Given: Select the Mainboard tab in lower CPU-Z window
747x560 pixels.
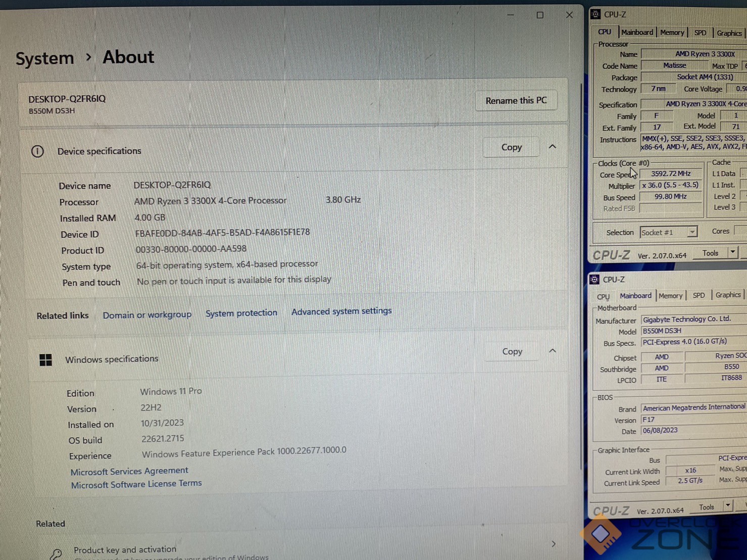Looking at the screenshot, I should point(635,296).
